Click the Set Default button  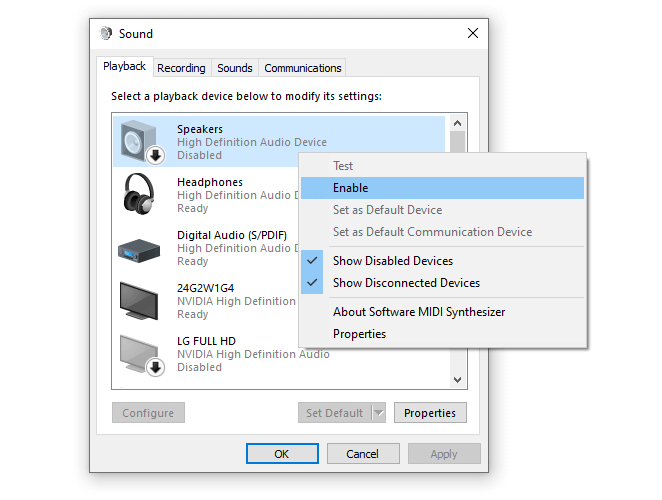point(335,413)
